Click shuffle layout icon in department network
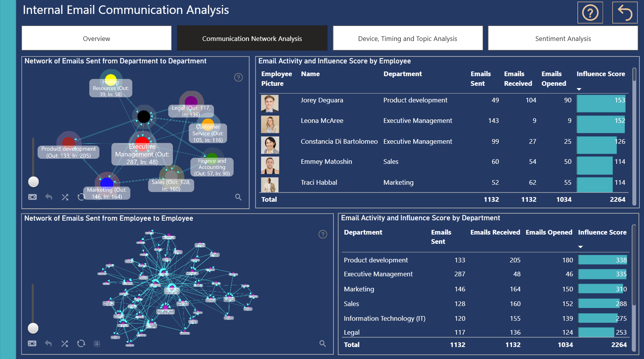Screen dimensions: 644x359 coord(65,197)
